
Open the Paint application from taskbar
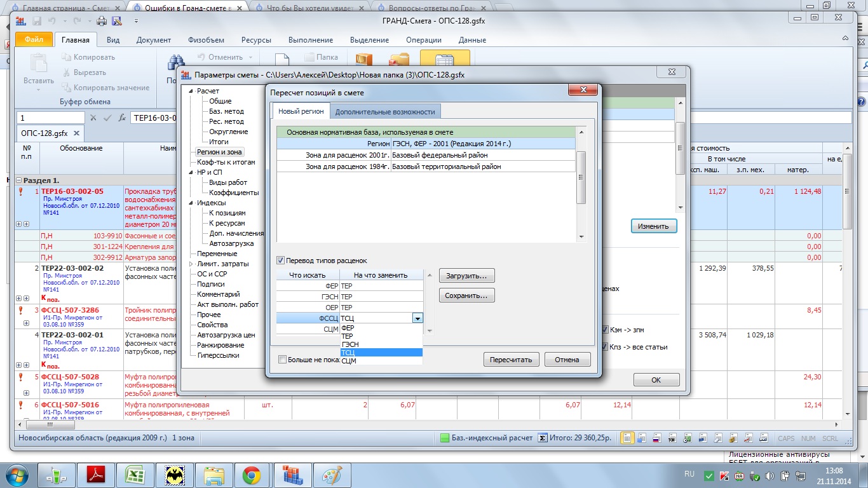[x=332, y=475]
